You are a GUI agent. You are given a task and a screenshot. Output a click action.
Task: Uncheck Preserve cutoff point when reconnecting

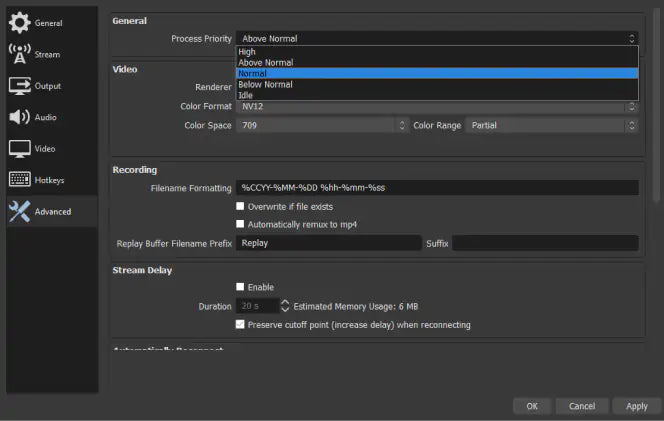point(240,325)
